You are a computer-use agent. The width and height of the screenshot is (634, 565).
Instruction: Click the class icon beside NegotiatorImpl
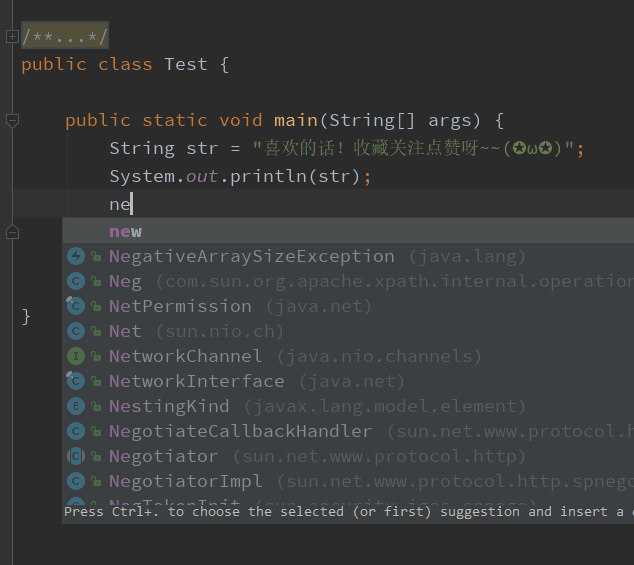pyautogui.click(x=76, y=482)
